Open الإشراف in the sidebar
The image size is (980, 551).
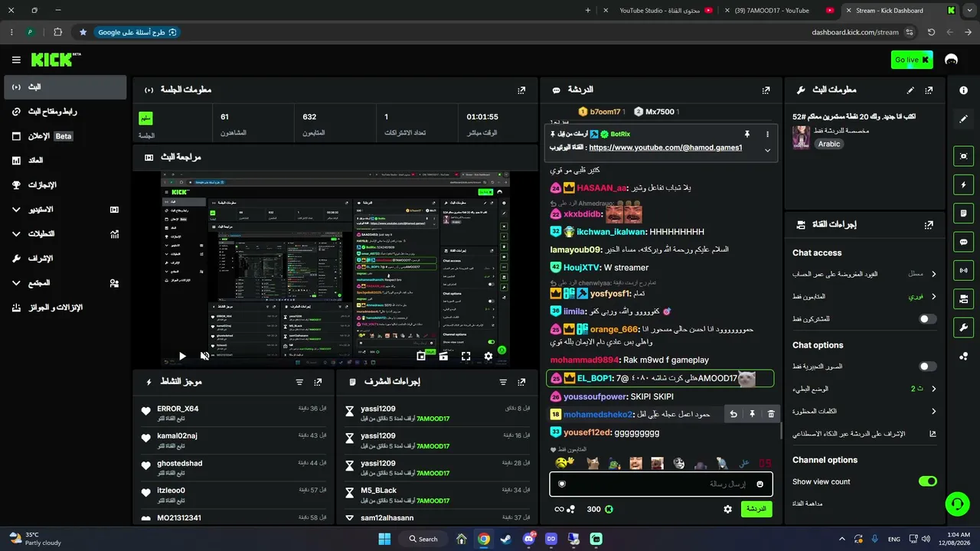65,259
